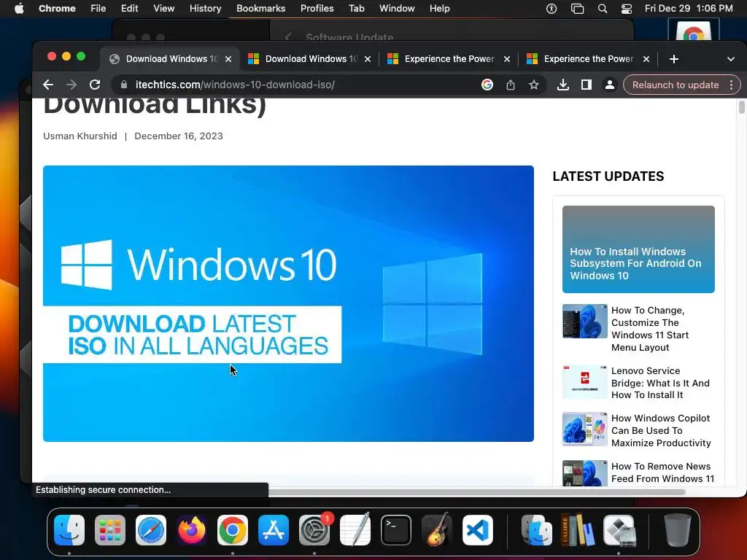
Task: Switch to the last Experience the Power tab
Action: click(x=588, y=59)
